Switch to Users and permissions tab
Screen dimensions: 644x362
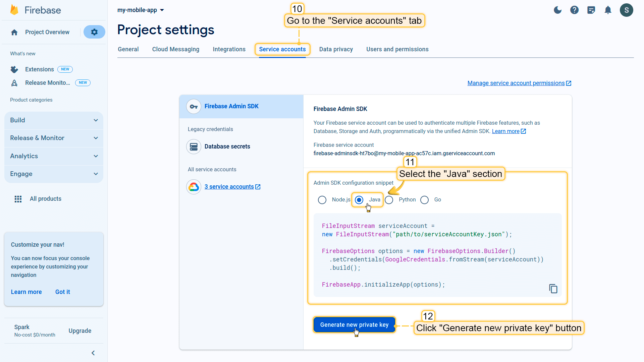397,49
